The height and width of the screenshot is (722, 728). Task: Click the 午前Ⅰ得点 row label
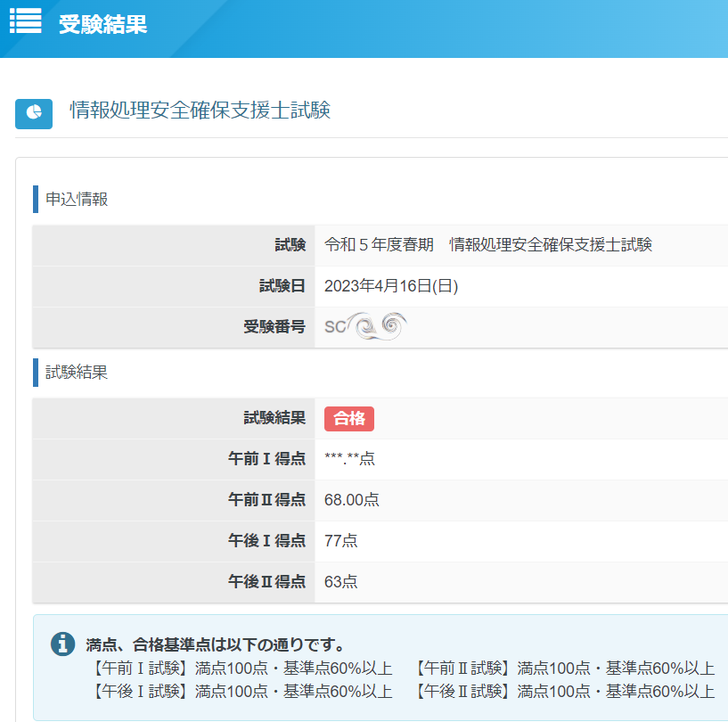click(x=266, y=459)
